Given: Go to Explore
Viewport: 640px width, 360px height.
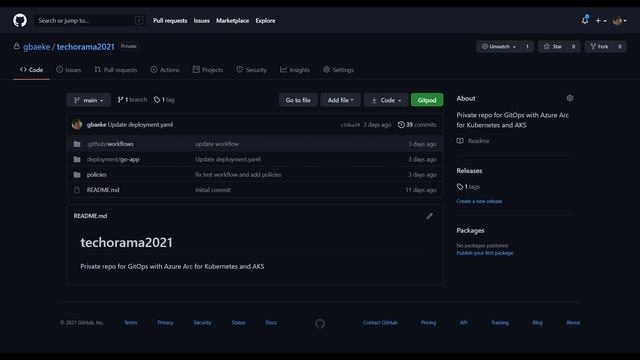Looking at the screenshot, I should (265, 20).
